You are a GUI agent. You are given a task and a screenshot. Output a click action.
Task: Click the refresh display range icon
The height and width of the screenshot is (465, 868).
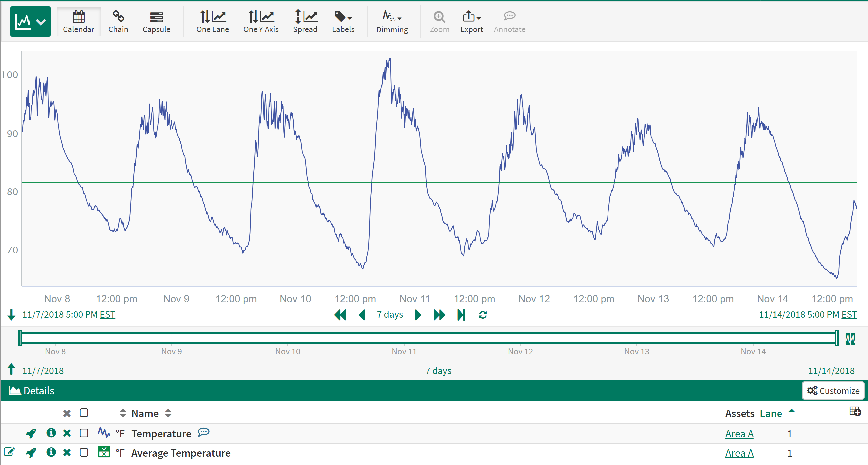pyautogui.click(x=482, y=315)
